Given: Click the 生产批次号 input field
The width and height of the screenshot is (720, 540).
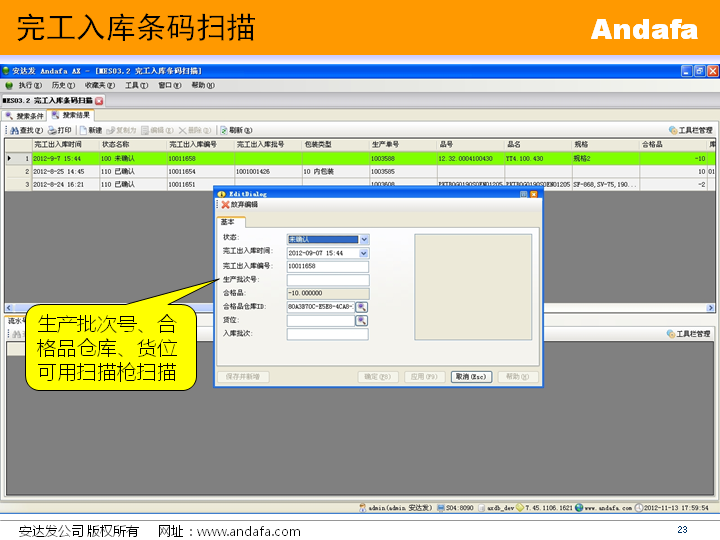Looking at the screenshot, I should [327, 280].
